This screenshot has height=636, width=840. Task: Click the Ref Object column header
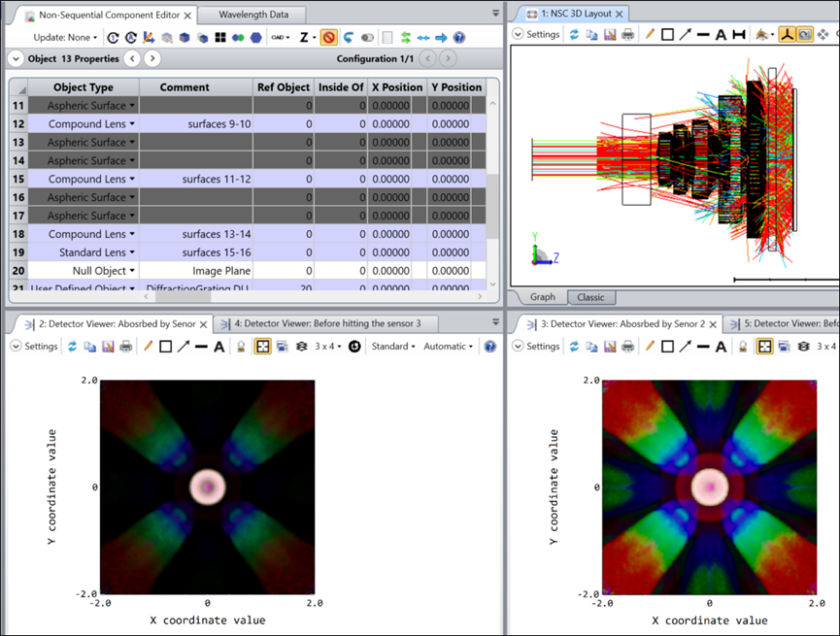click(x=284, y=87)
